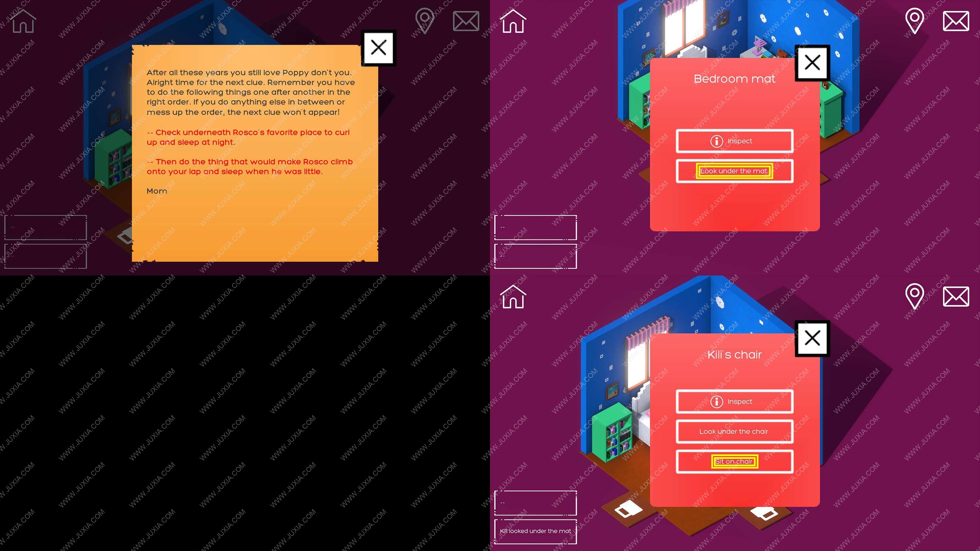The height and width of the screenshot is (551, 980).
Task: Click the info Inspect button bedroom mat
Action: [x=734, y=140]
